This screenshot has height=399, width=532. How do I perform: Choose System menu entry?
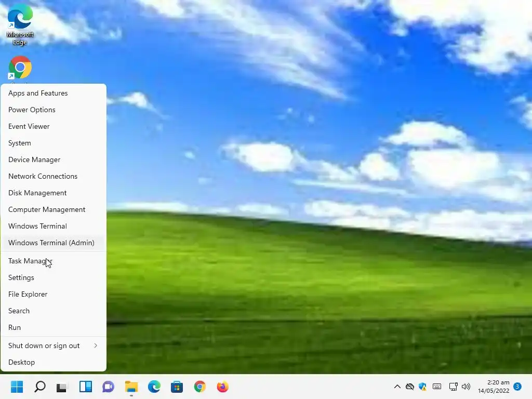[x=54, y=143]
